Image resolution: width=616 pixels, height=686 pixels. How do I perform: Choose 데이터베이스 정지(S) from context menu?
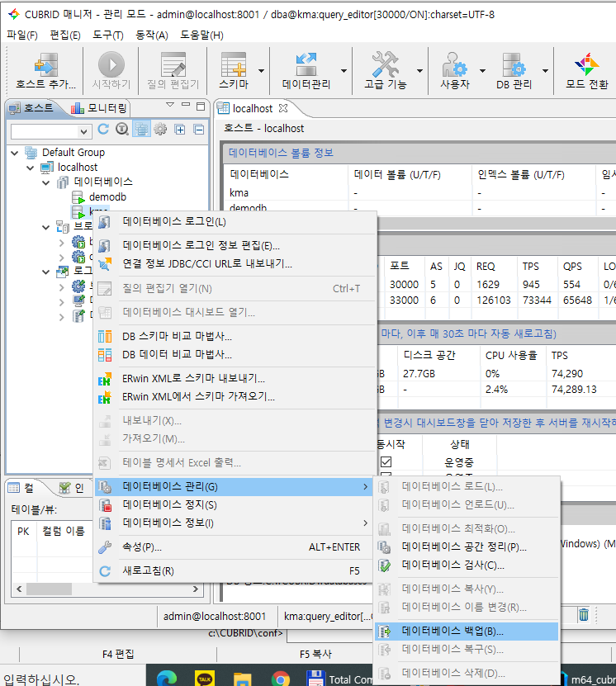235,505
